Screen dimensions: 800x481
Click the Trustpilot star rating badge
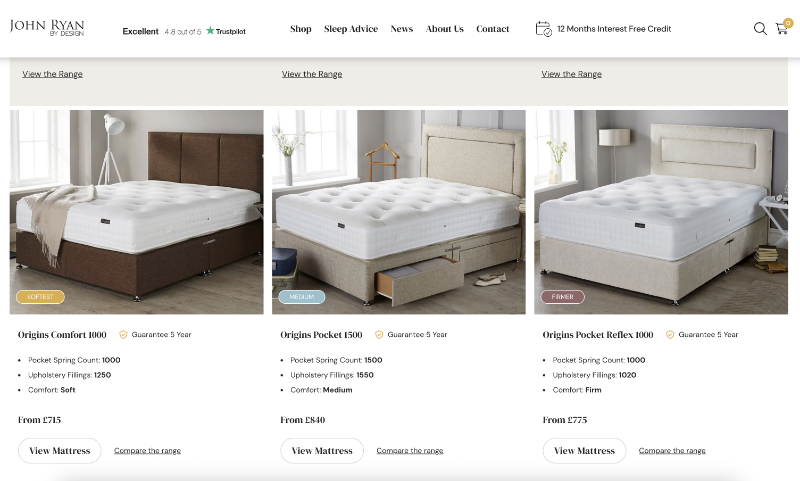coord(184,31)
